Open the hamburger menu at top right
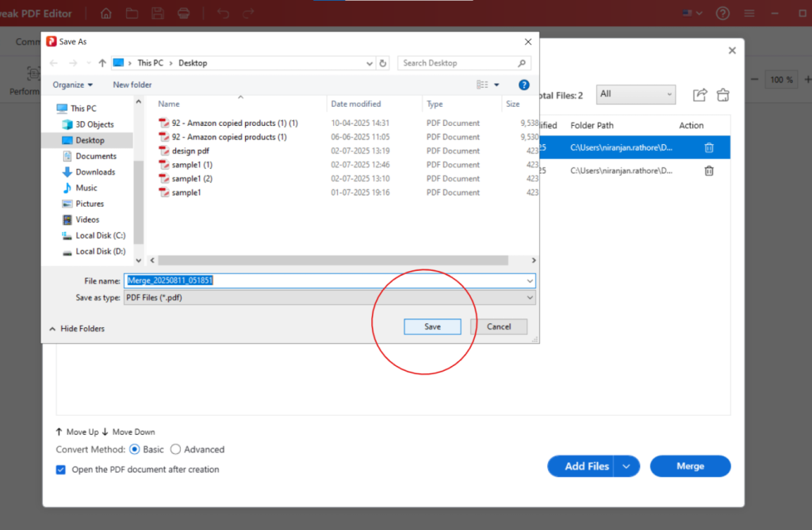812x530 pixels. click(749, 13)
